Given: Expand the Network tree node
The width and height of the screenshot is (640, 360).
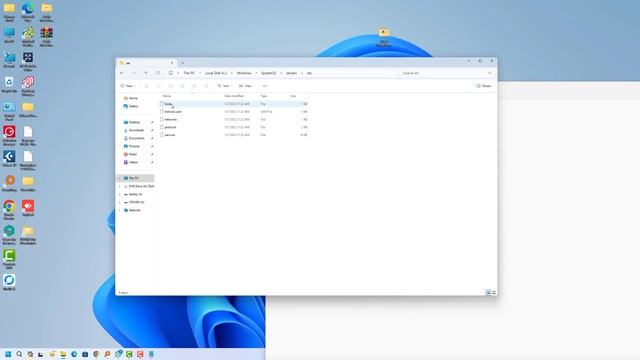Looking at the screenshot, I should (x=120, y=210).
